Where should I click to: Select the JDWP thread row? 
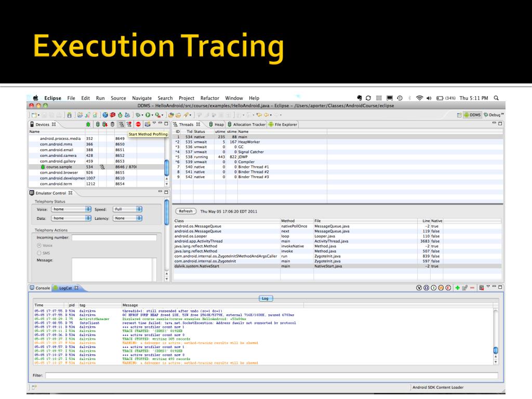[338, 157]
